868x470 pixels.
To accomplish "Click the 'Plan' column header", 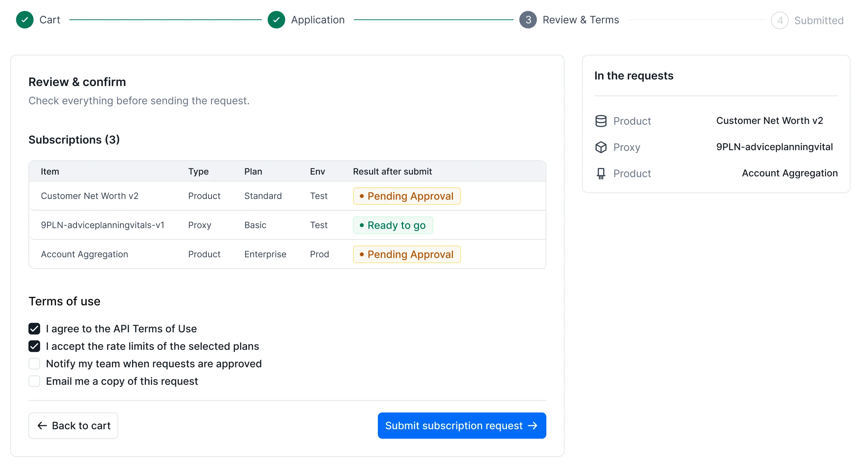I will tap(253, 172).
